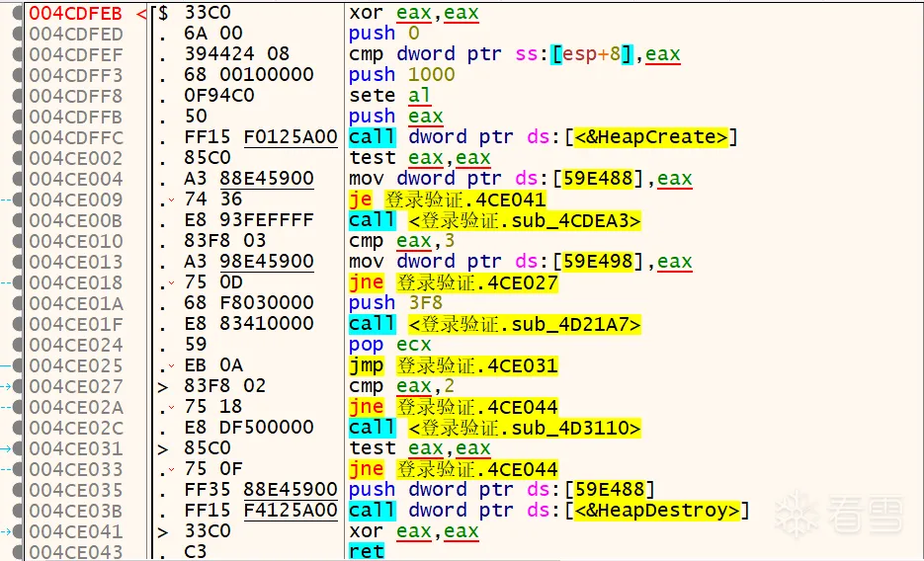This screenshot has height=561, width=924.
Task: Click opcode bytes E8 93FEFFFF
Action: [249, 220]
